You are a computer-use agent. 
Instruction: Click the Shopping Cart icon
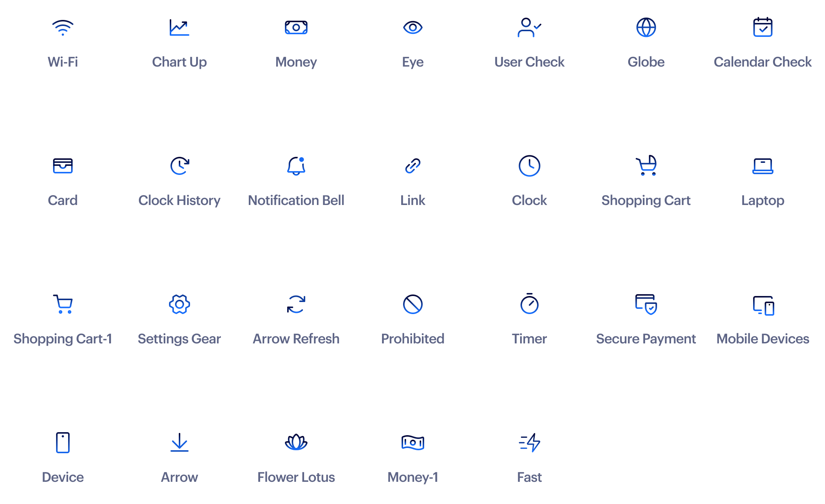coord(646,165)
